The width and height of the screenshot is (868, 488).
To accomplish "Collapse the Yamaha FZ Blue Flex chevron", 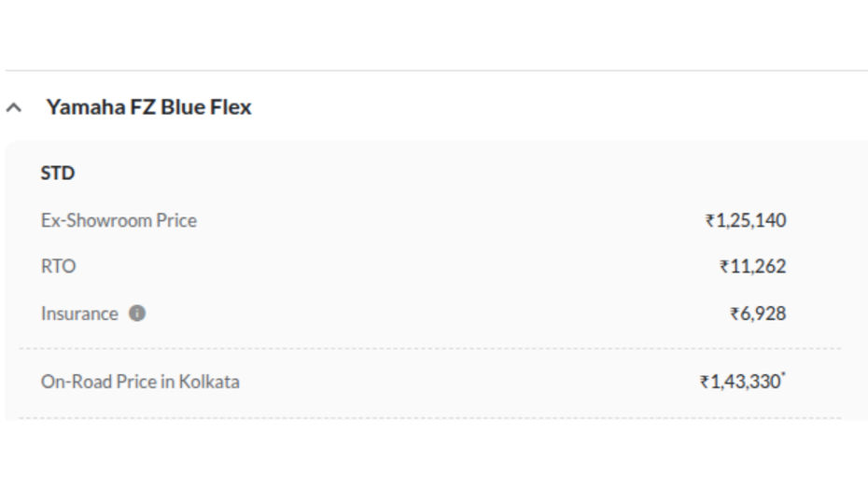I will tap(14, 107).
